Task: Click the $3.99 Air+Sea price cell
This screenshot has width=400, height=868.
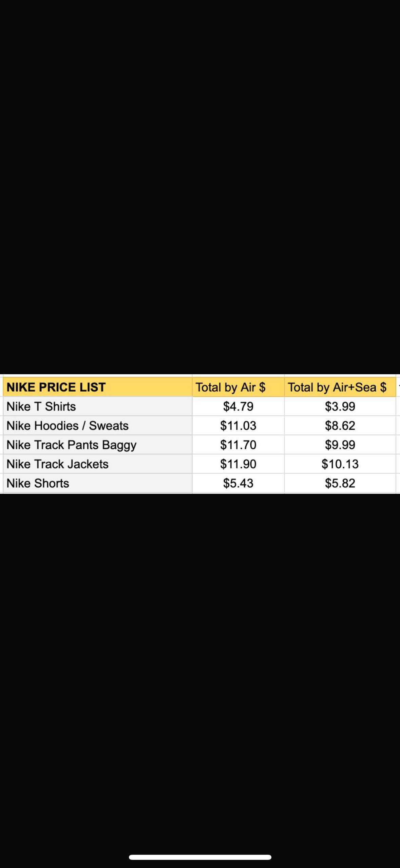Action: tap(340, 406)
